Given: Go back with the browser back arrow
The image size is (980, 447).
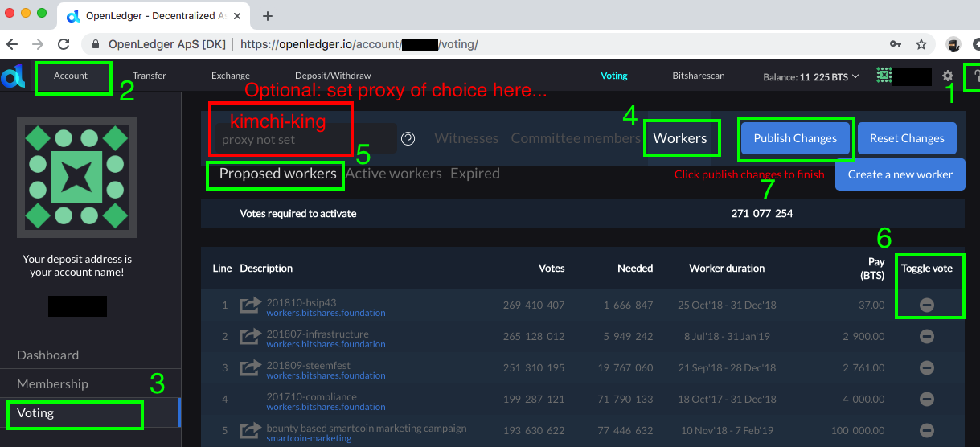Looking at the screenshot, I should pyautogui.click(x=13, y=44).
